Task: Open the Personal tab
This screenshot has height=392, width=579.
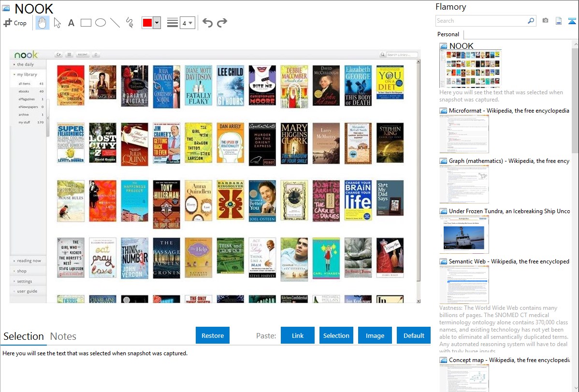Action: point(449,34)
